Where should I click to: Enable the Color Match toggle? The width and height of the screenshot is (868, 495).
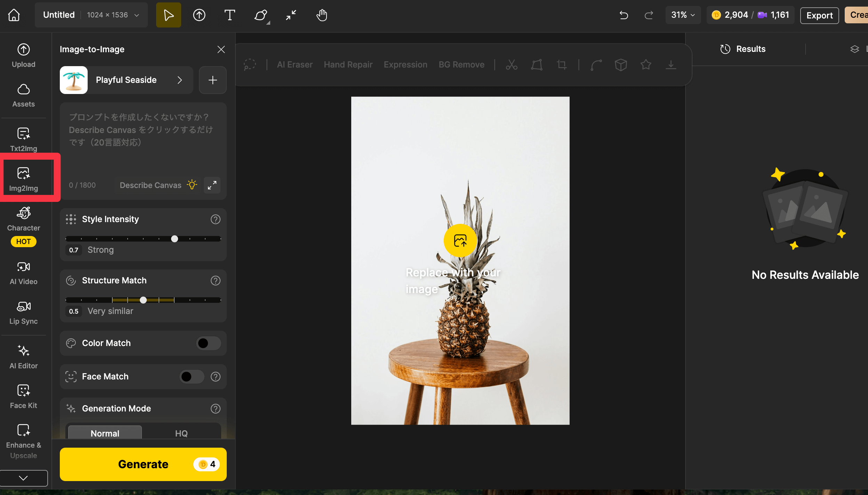[x=208, y=343]
